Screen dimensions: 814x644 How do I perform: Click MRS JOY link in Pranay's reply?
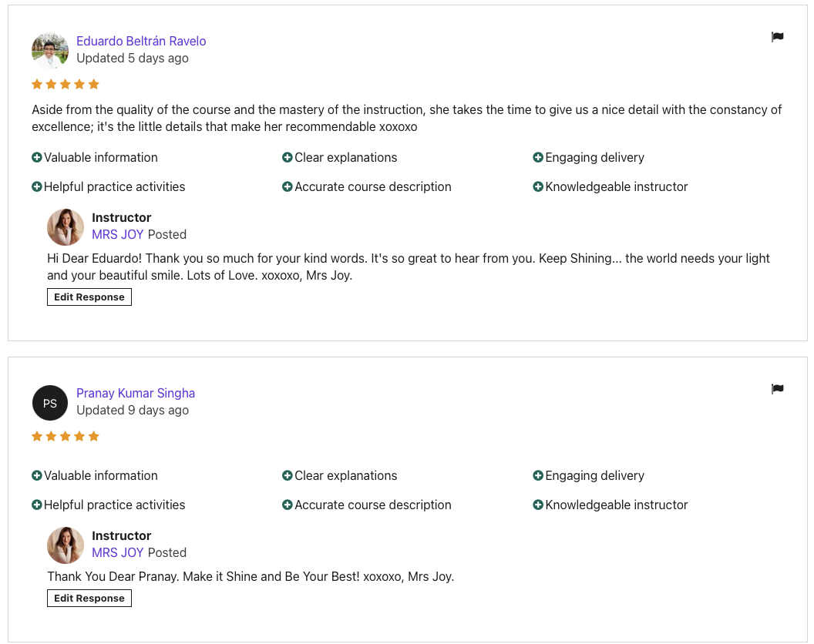(118, 552)
